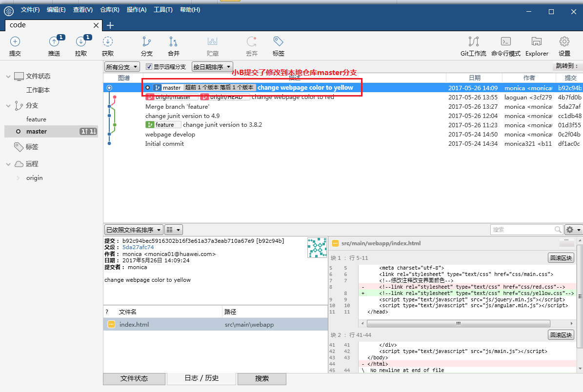This screenshot has width=583, height=392.
Task: Click the date (日期) column header
Action: [x=474, y=78]
